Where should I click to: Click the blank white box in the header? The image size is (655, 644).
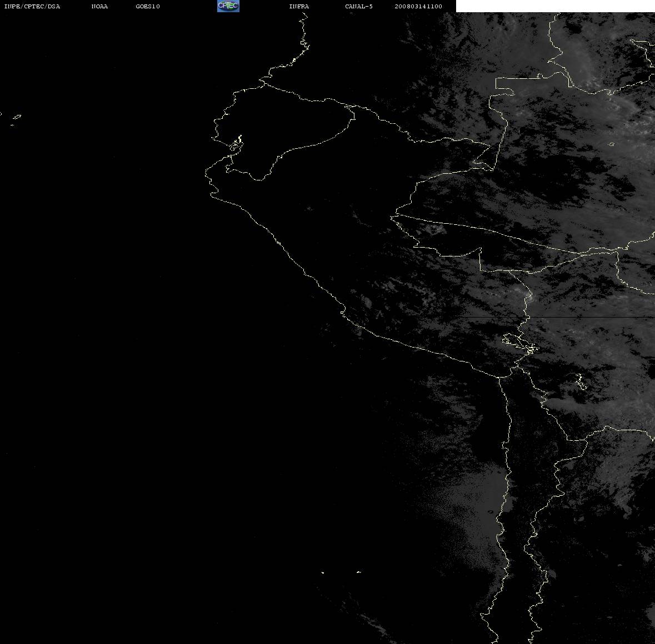pyautogui.click(x=555, y=6)
